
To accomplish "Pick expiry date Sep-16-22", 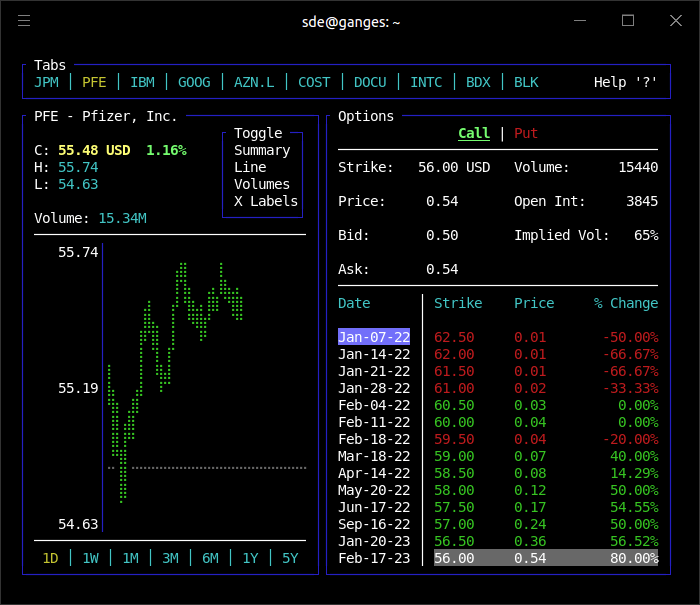I will click(374, 524).
